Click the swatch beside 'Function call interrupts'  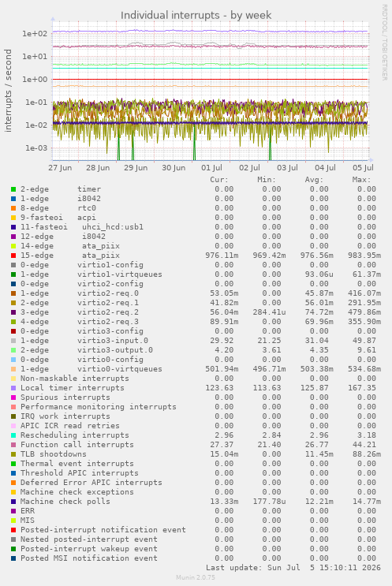[x=13, y=445]
